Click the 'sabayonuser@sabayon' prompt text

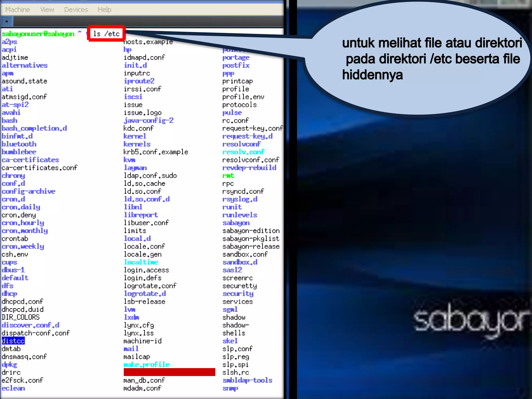[38, 34]
